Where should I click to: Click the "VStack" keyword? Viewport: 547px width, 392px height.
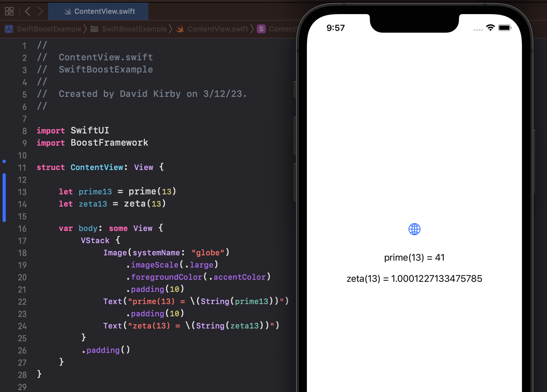pos(95,240)
